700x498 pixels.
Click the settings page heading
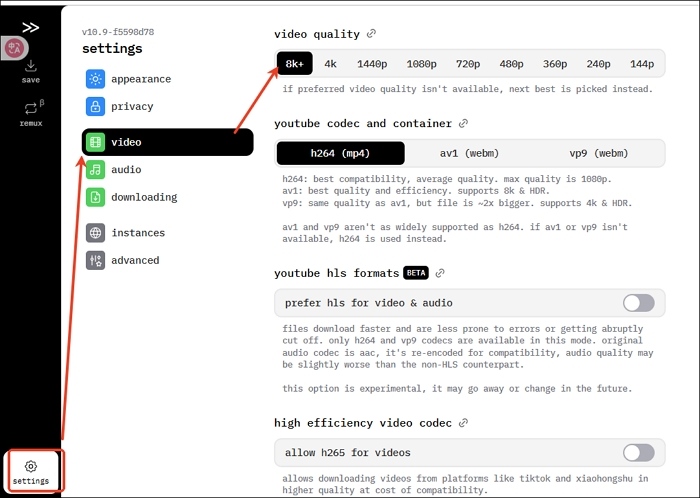tap(112, 48)
